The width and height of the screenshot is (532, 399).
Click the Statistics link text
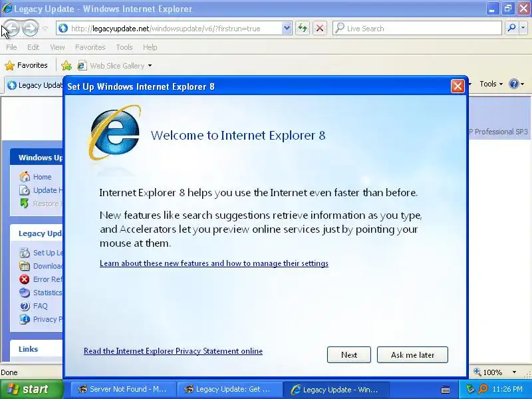[48, 293]
